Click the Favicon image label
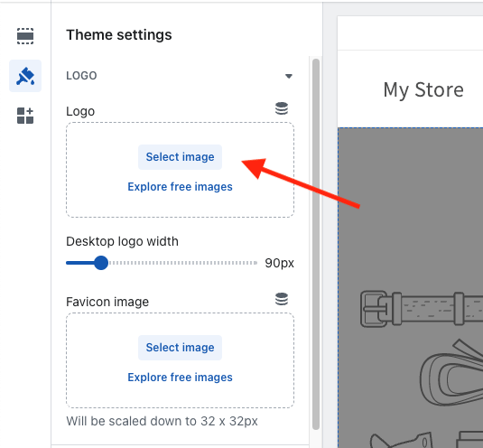The height and width of the screenshot is (448, 483). (x=107, y=302)
